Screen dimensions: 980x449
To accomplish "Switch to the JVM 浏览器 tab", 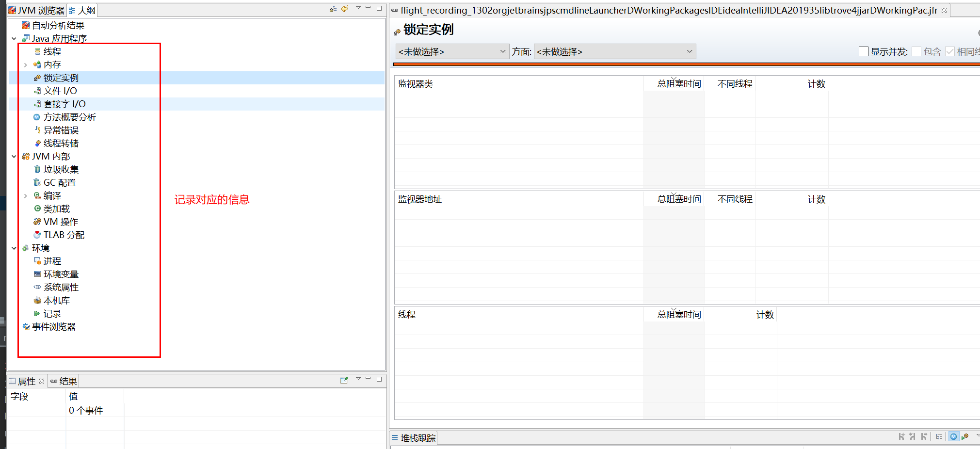I will [x=36, y=10].
